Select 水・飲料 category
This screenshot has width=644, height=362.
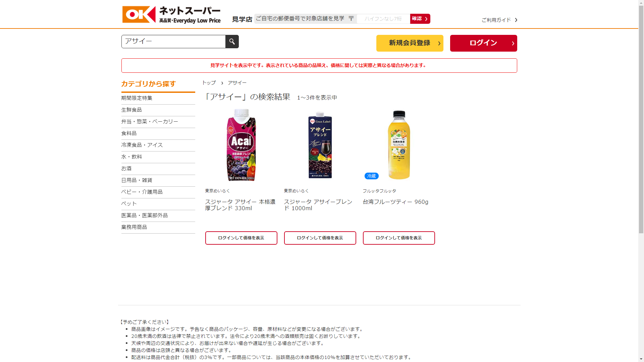click(x=158, y=157)
